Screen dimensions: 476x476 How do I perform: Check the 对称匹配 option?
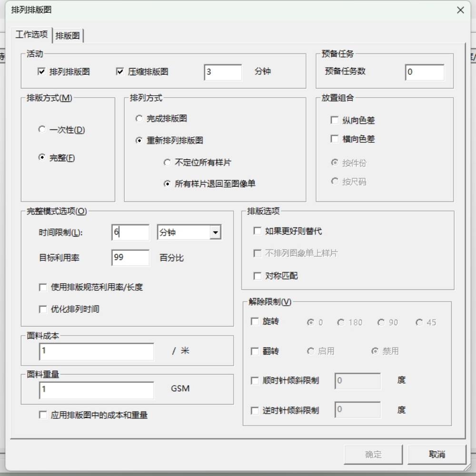pos(257,276)
